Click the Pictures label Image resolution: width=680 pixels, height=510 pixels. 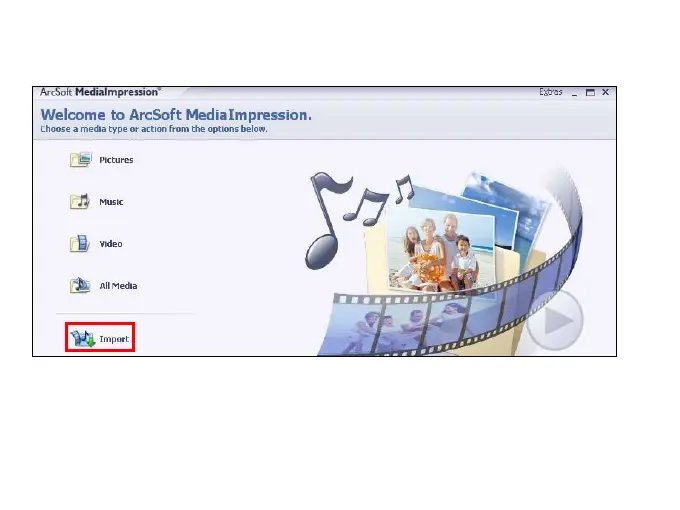point(116,160)
